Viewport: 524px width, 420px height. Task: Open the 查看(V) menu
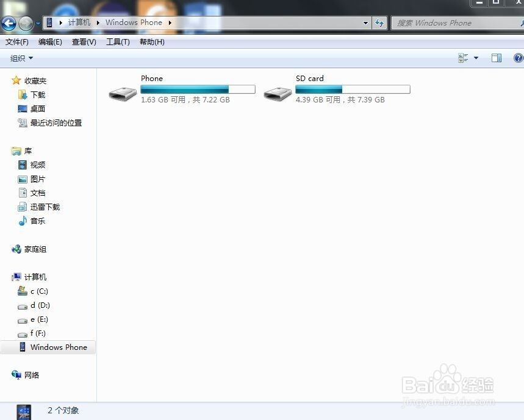tap(84, 41)
